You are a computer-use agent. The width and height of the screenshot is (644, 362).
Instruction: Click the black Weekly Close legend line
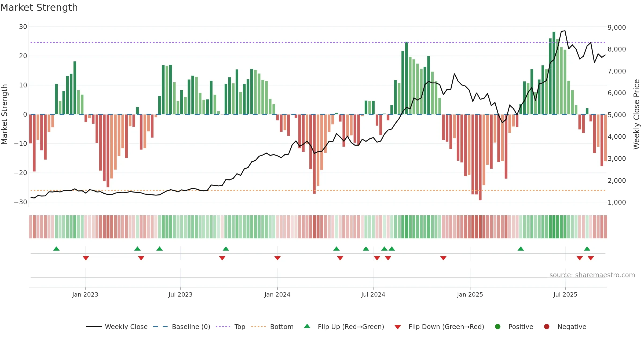click(94, 327)
